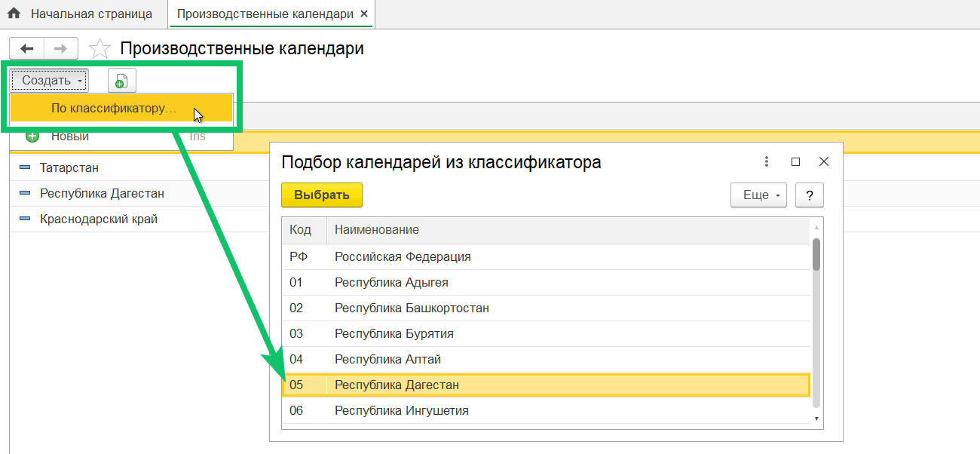Screen dimensions: 980x454
Task: Choose Новый menu item
Action: pos(70,137)
